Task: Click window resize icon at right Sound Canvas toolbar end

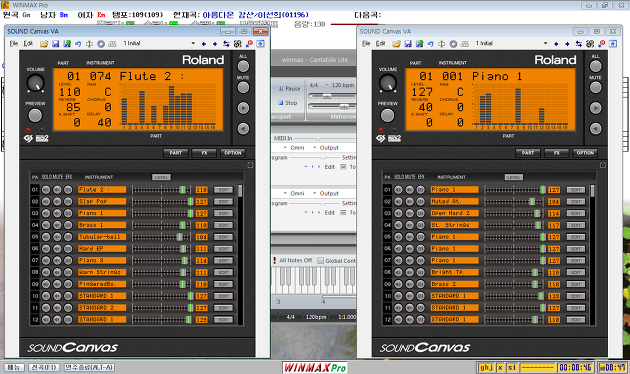Action: point(613,43)
